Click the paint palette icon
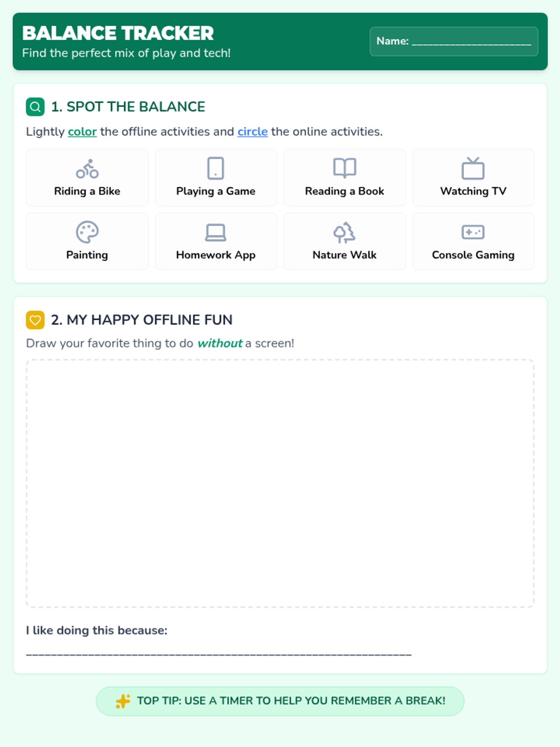 tap(87, 232)
